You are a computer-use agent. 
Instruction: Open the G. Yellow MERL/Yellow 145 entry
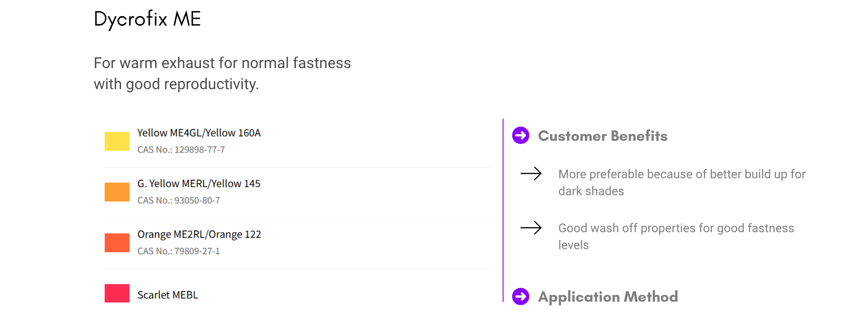click(x=199, y=184)
